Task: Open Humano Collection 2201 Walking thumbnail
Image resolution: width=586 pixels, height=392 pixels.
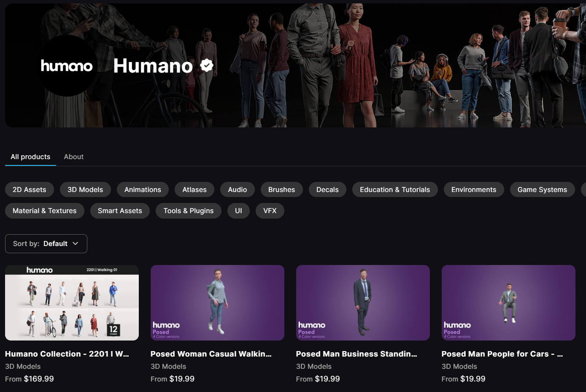Action: (x=72, y=303)
